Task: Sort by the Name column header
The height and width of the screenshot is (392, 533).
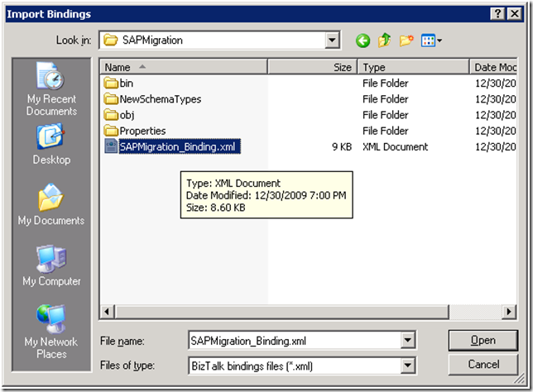Action: click(x=184, y=67)
